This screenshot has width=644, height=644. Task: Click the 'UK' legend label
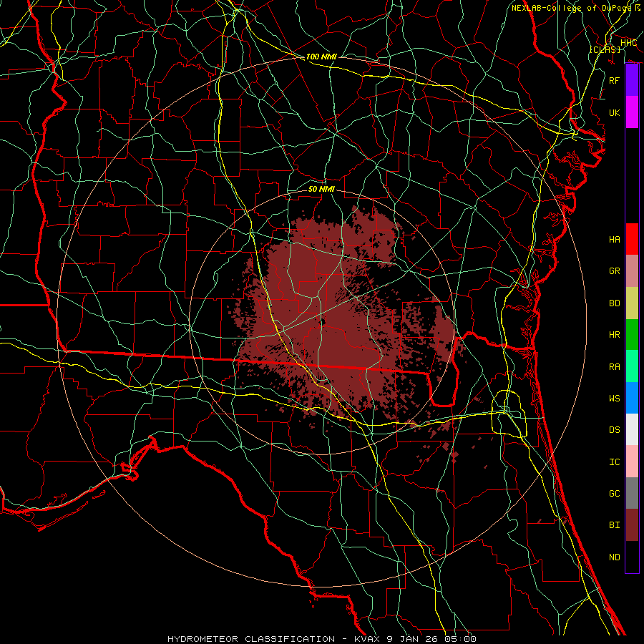tap(615, 112)
